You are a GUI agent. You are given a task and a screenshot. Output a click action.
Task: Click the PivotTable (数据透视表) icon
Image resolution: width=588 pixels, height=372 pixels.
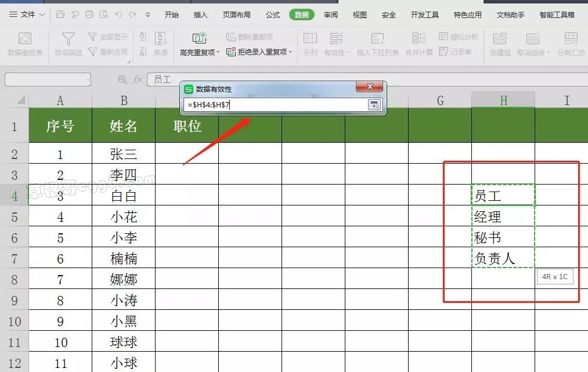pos(24,39)
